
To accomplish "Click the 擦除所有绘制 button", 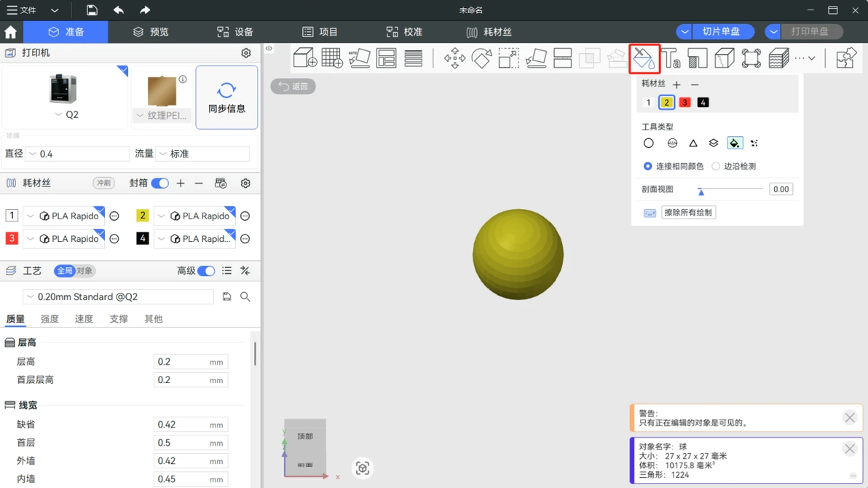I will (688, 212).
